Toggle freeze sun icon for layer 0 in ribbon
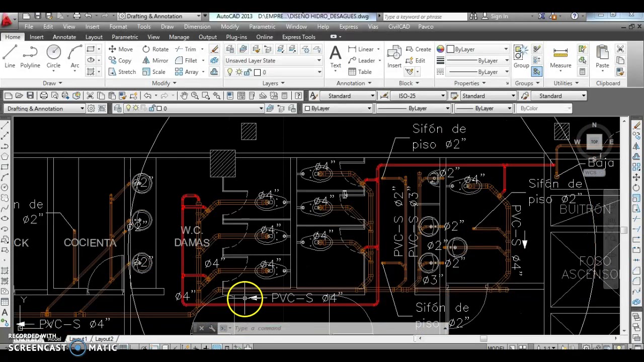Screen dimensions: 644x362 [x=239, y=72]
